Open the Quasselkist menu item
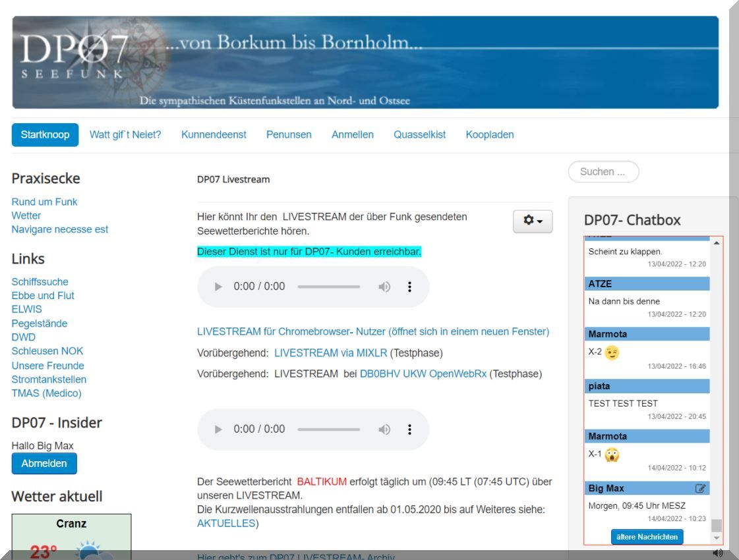The image size is (739, 560). (x=419, y=134)
